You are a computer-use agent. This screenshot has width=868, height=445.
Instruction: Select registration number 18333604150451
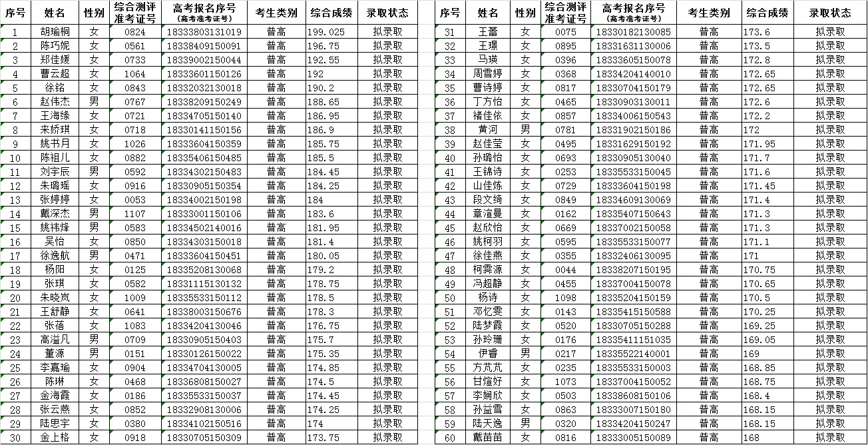pos(204,256)
